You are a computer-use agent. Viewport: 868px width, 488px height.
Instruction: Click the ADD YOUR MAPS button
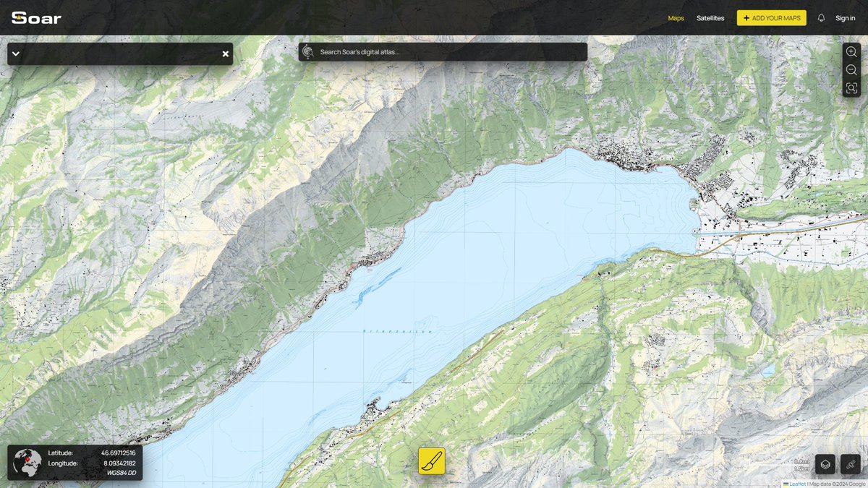[771, 18]
